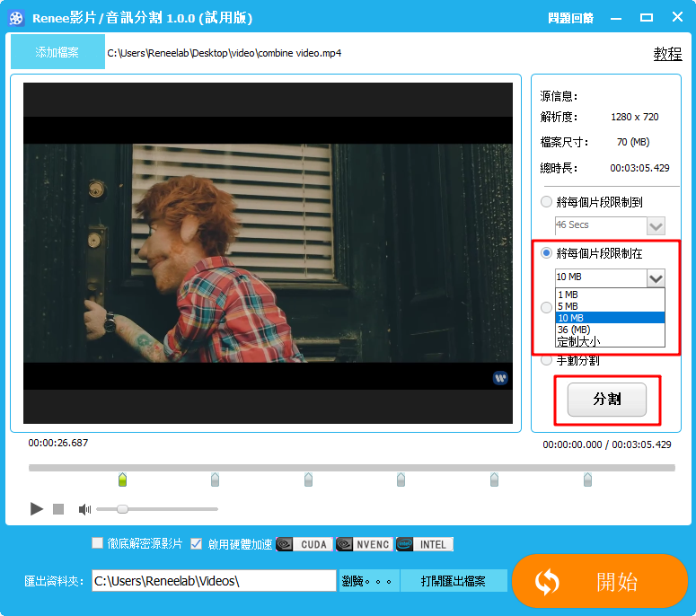Collapse the 10 MB size dropdown arrow
The width and height of the screenshot is (696, 616).
click(656, 278)
